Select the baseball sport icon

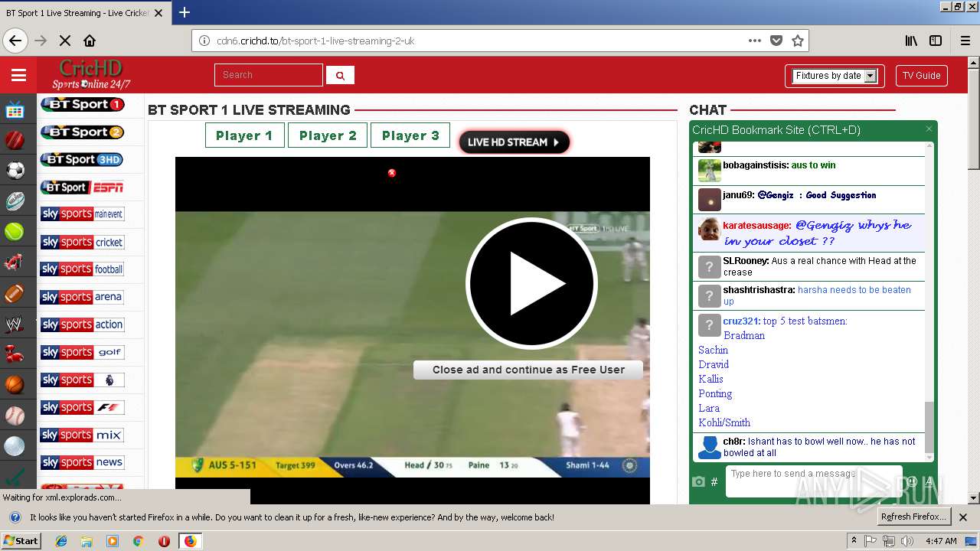click(15, 416)
